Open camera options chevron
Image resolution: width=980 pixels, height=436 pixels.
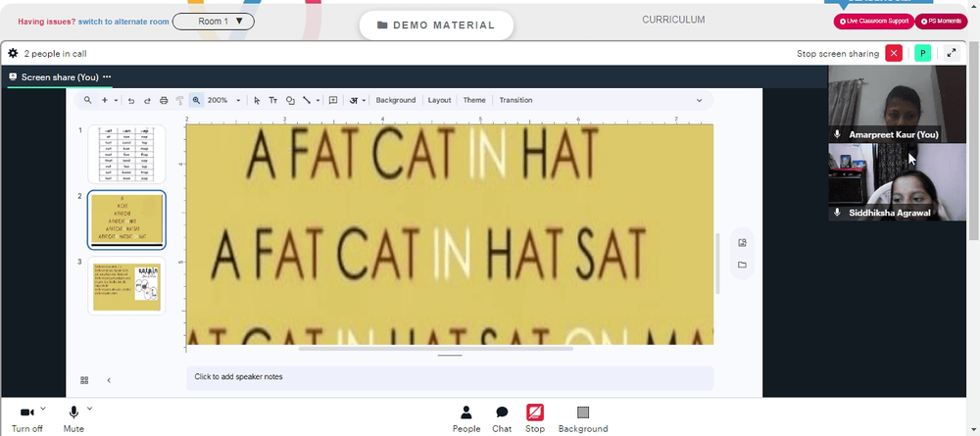[42, 409]
